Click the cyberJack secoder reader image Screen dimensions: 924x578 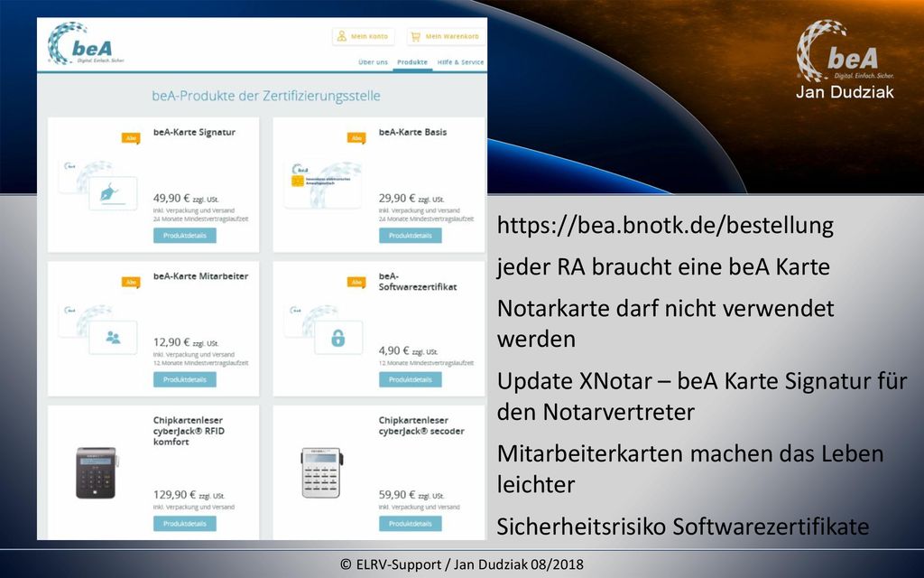pyautogui.click(x=322, y=472)
